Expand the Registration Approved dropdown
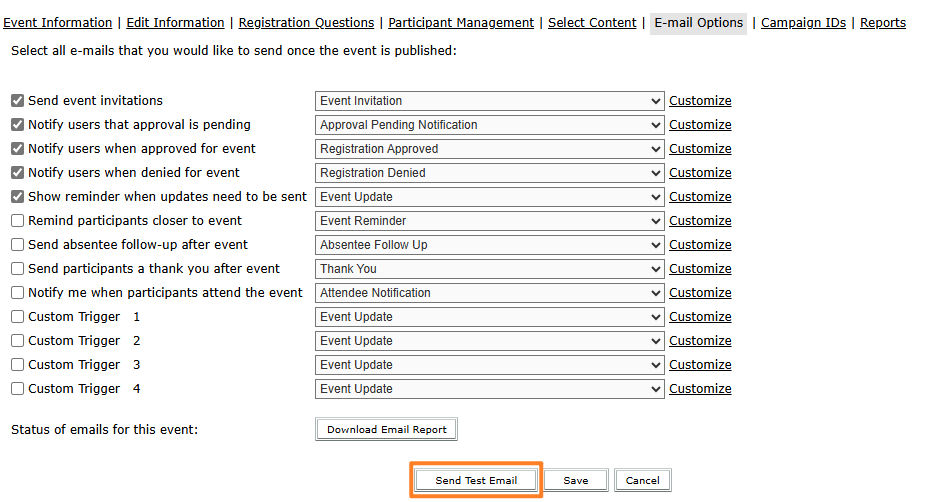Screen dimensions: 952x502 point(489,149)
